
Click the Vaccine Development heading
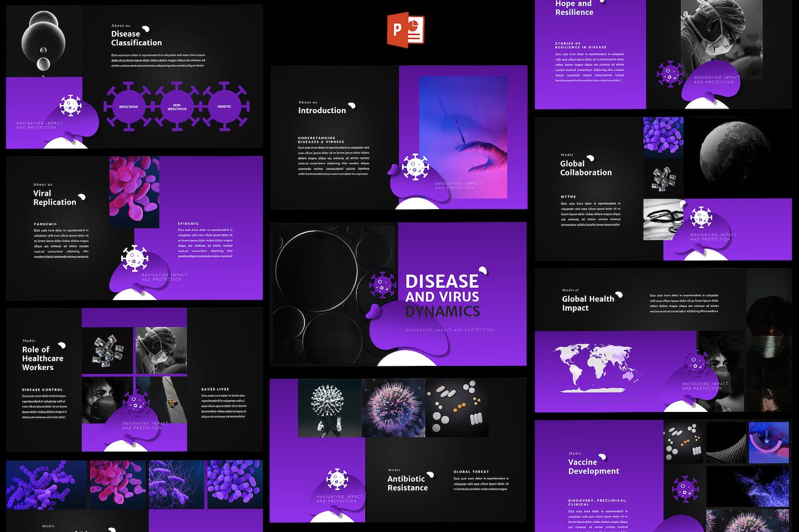click(x=593, y=467)
